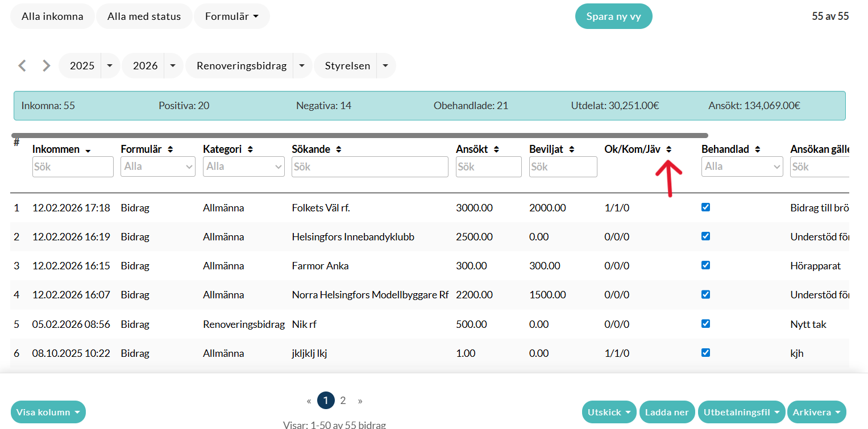Open the Formulär filter select under header
Viewport: 868px width, 429px height.
[x=158, y=166]
